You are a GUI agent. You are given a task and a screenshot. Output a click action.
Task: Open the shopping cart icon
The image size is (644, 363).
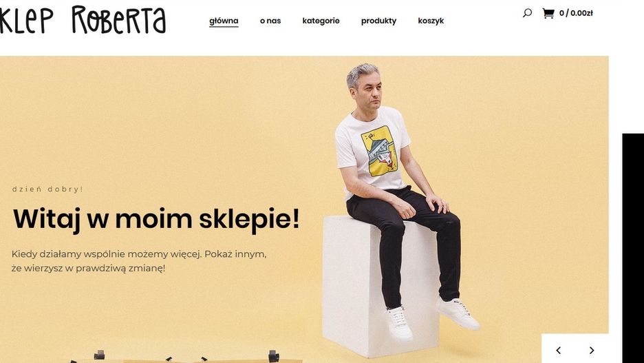coord(548,13)
